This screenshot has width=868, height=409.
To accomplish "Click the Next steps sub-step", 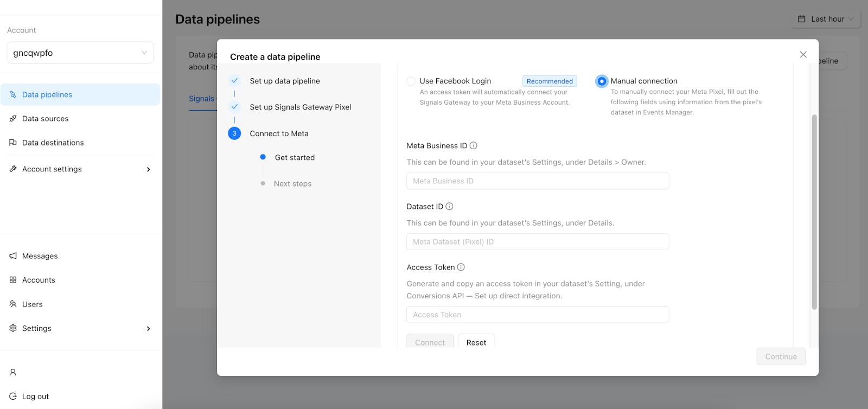I will (292, 184).
